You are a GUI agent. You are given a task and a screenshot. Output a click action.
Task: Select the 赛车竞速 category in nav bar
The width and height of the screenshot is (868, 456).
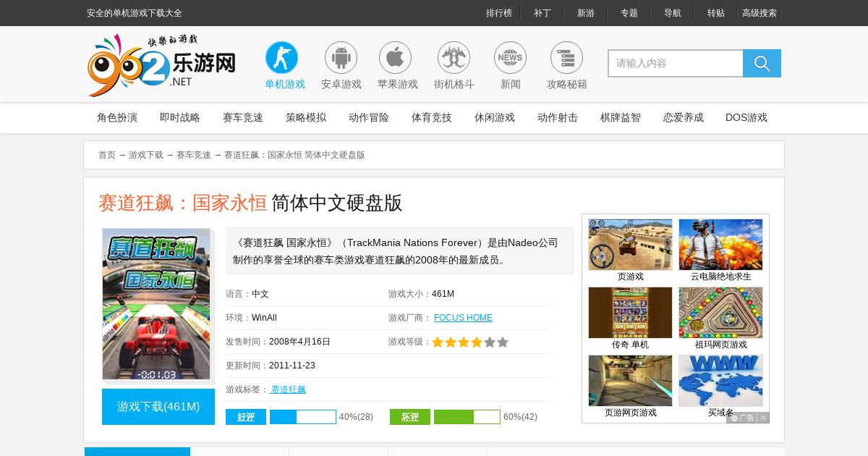[243, 117]
